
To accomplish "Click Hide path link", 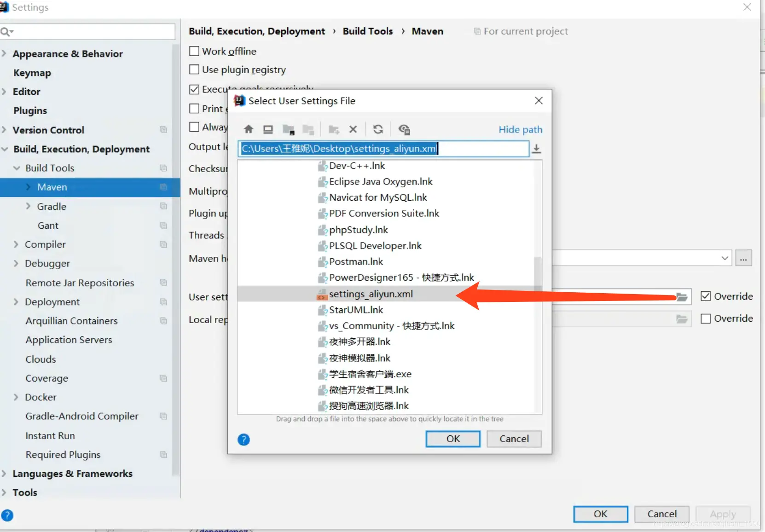I will 521,130.
